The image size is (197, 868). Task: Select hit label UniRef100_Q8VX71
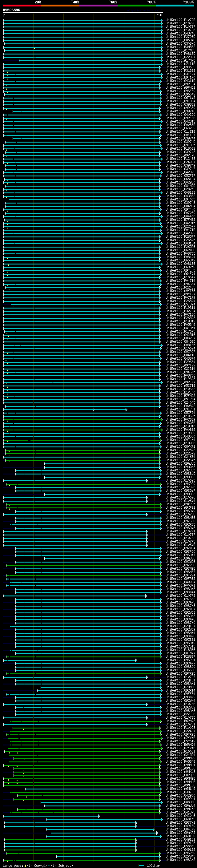(x=180, y=446)
